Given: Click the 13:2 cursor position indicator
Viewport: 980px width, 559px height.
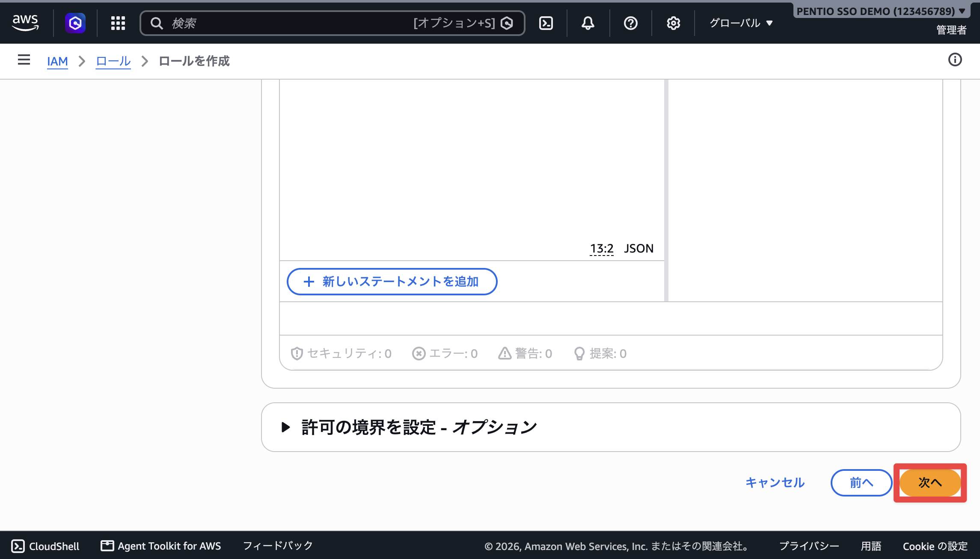Looking at the screenshot, I should click(602, 249).
